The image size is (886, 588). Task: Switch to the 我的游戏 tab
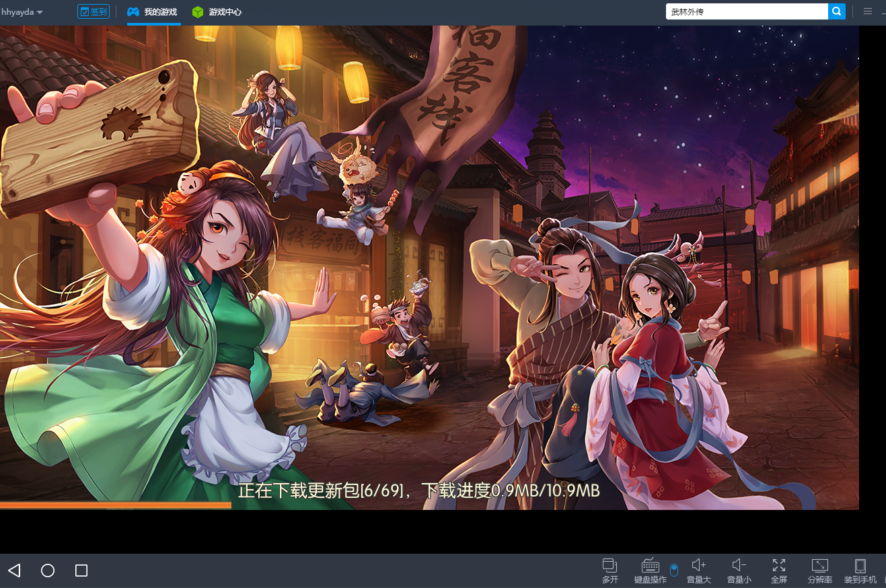153,12
